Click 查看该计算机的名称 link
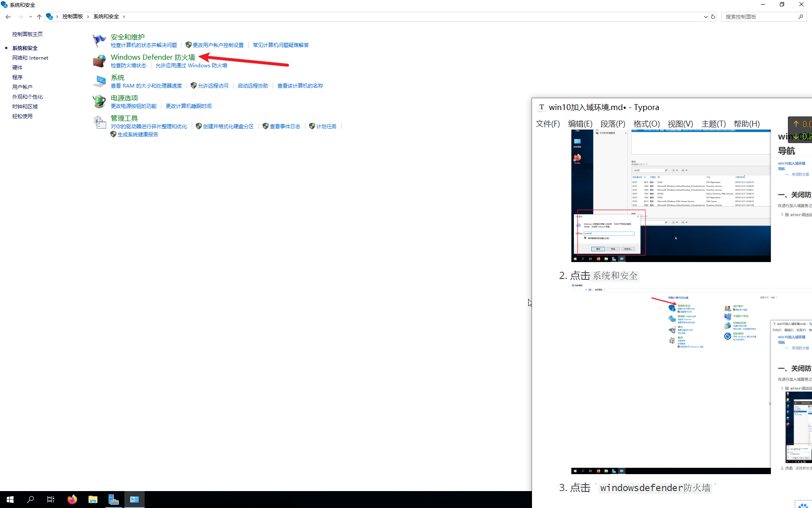 coord(300,86)
